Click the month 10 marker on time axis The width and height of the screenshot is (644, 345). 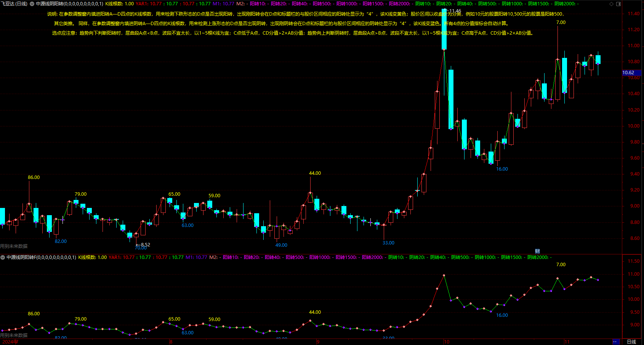(x=447, y=342)
